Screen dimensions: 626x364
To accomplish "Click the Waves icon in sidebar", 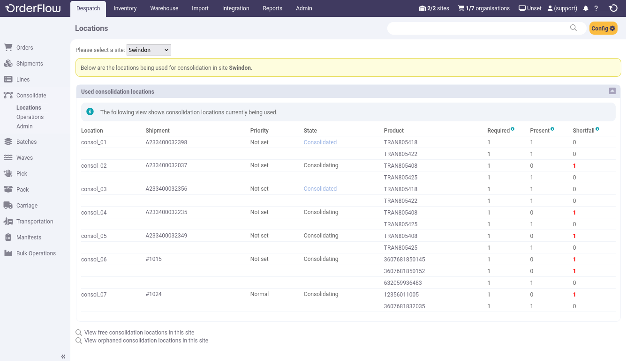I will point(8,157).
